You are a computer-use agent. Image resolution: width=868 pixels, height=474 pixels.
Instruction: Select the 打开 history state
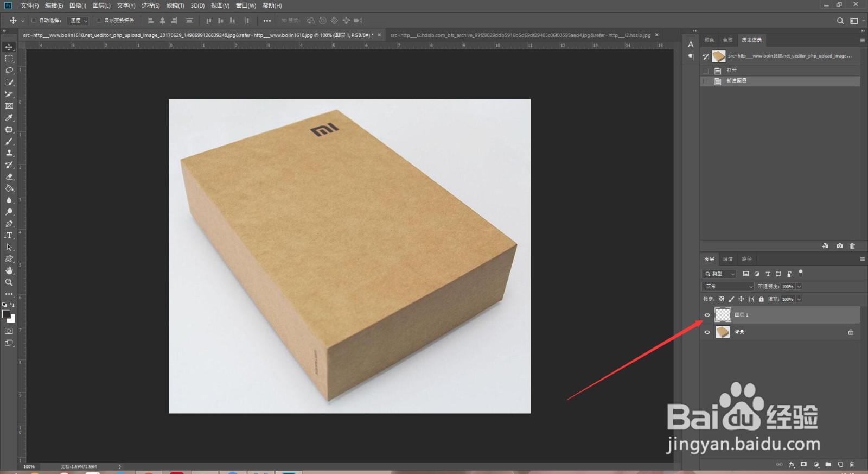click(780, 71)
